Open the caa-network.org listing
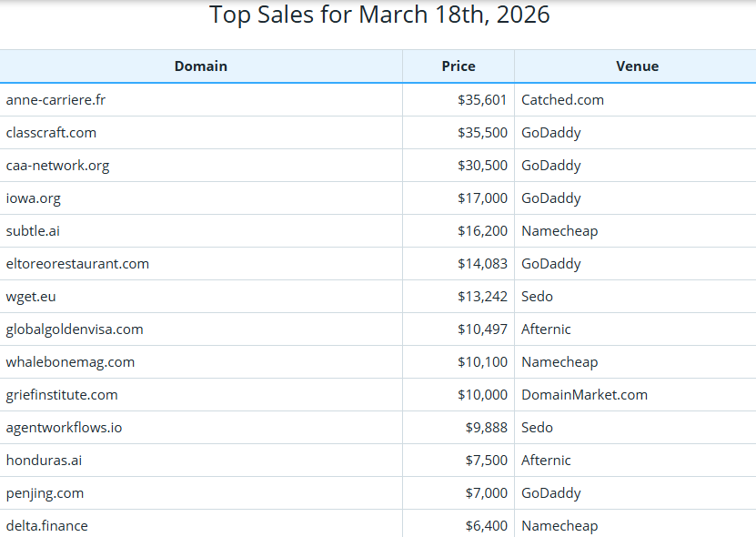Viewport: 756px width, 537px height. [57, 165]
